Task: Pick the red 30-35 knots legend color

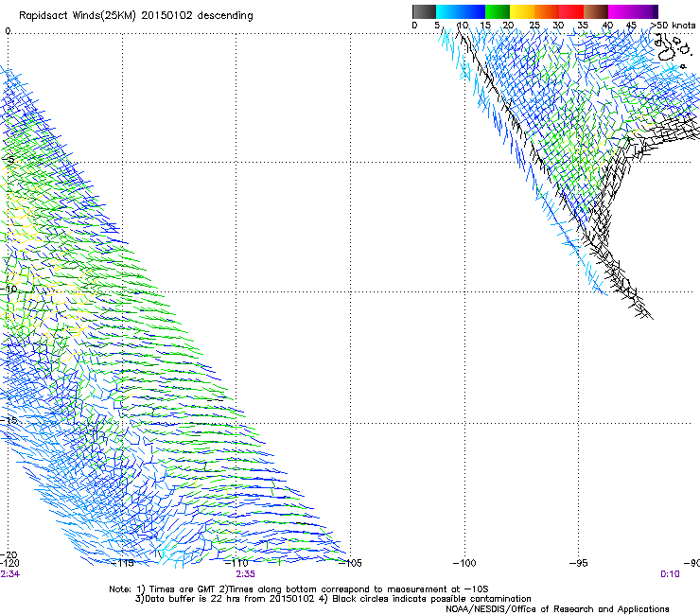Action: coord(571,11)
